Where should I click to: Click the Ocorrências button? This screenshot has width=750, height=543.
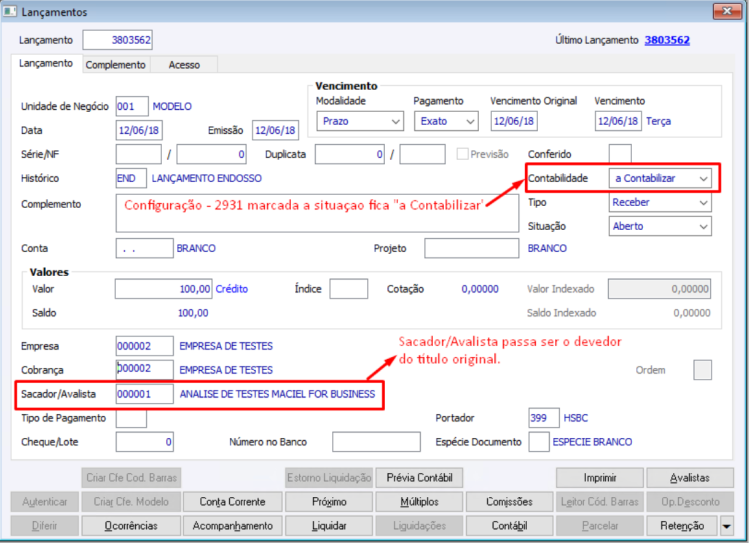[131, 526]
